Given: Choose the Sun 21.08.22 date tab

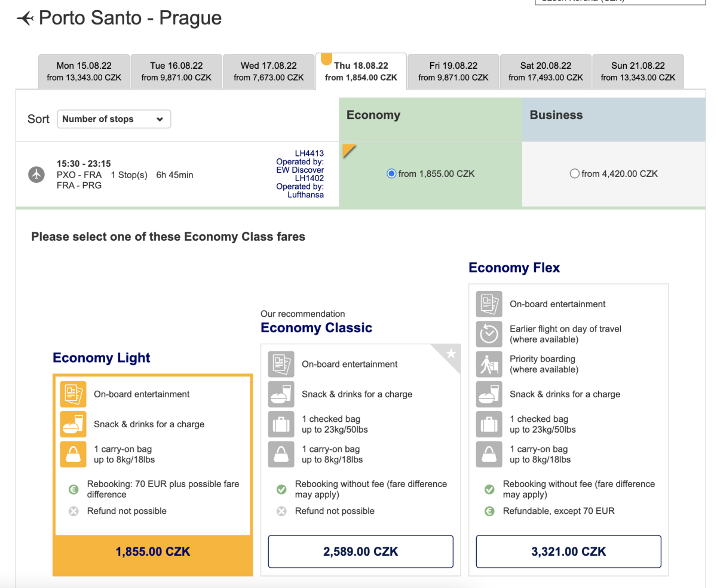Looking at the screenshot, I should pyautogui.click(x=638, y=71).
